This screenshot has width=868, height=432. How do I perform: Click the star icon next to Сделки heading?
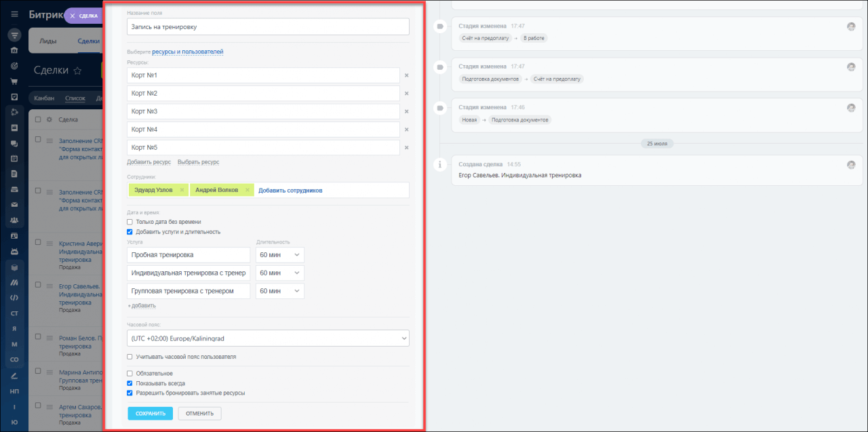(x=77, y=71)
